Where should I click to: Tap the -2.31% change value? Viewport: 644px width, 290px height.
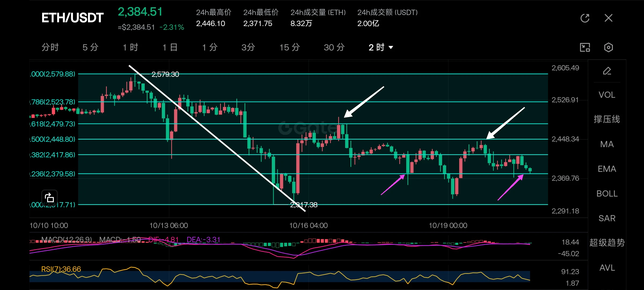[172, 27]
